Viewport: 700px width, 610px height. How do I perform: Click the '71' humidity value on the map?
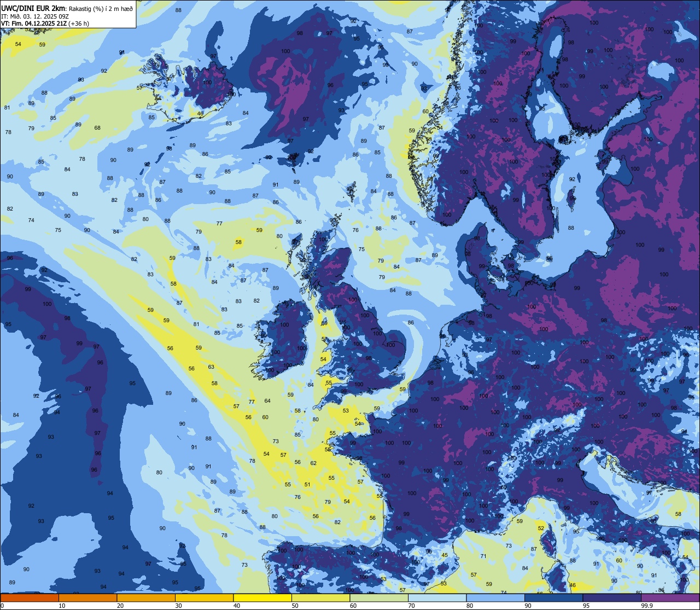click(x=483, y=556)
